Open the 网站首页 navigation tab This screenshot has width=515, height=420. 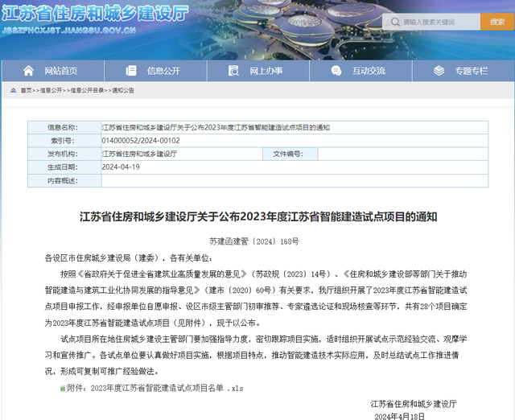[61, 71]
